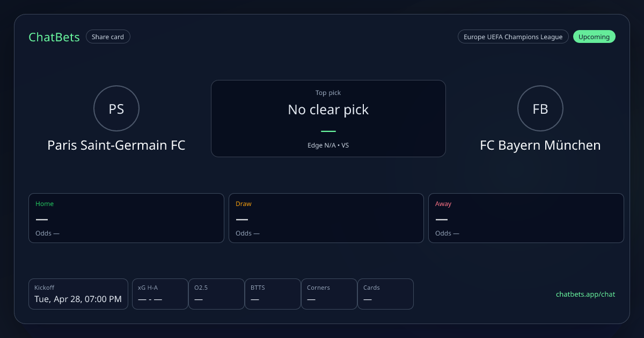Click the FC Bayern München team name
This screenshot has height=338, width=644.
pyautogui.click(x=540, y=145)
